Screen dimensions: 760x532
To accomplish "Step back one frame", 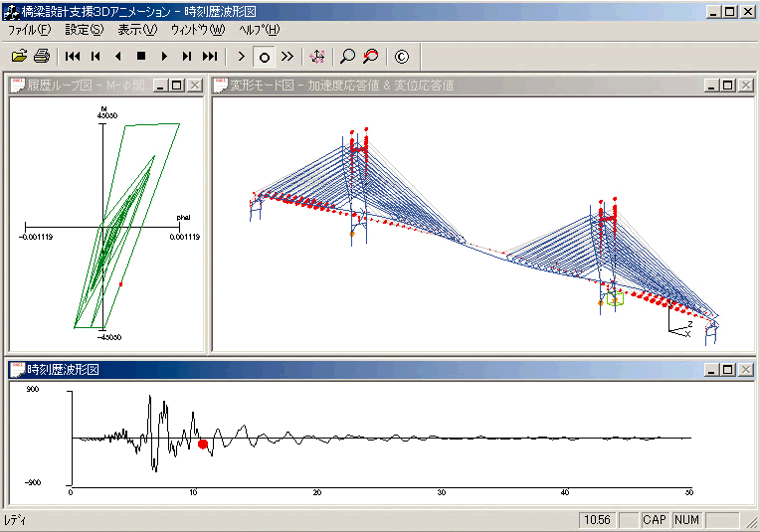I will (x=95, y=57).
